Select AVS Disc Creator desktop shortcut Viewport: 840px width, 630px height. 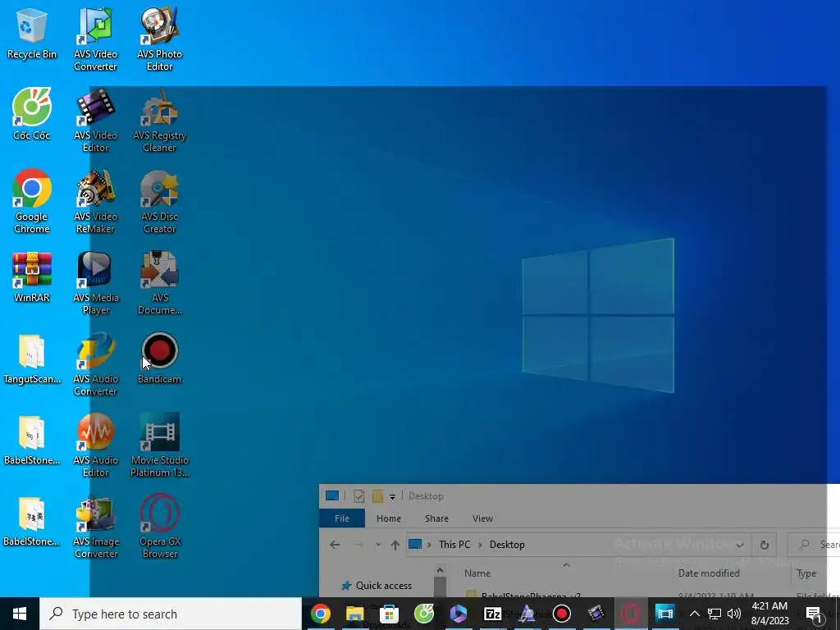click(160, 202)
